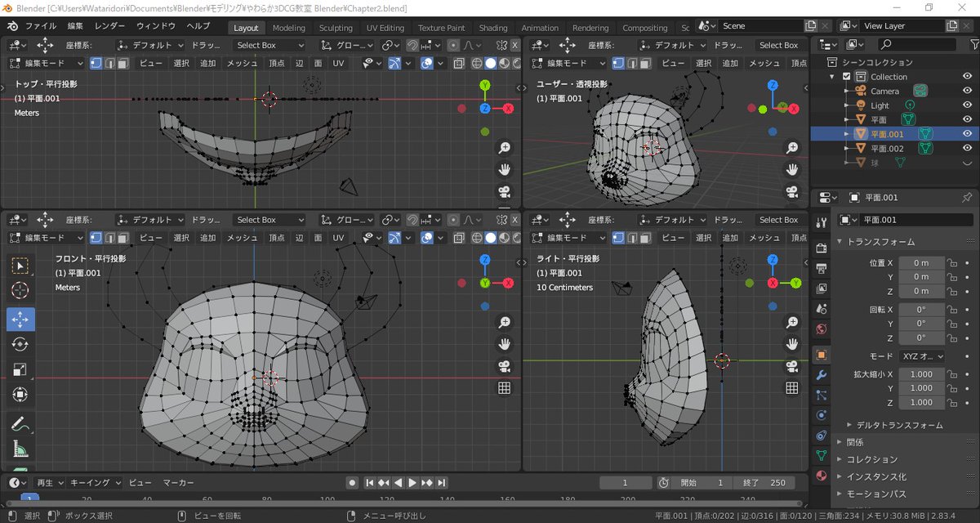Hide the Camera object via eye icon
Viewport: 980px width, 523px height.
967,91
